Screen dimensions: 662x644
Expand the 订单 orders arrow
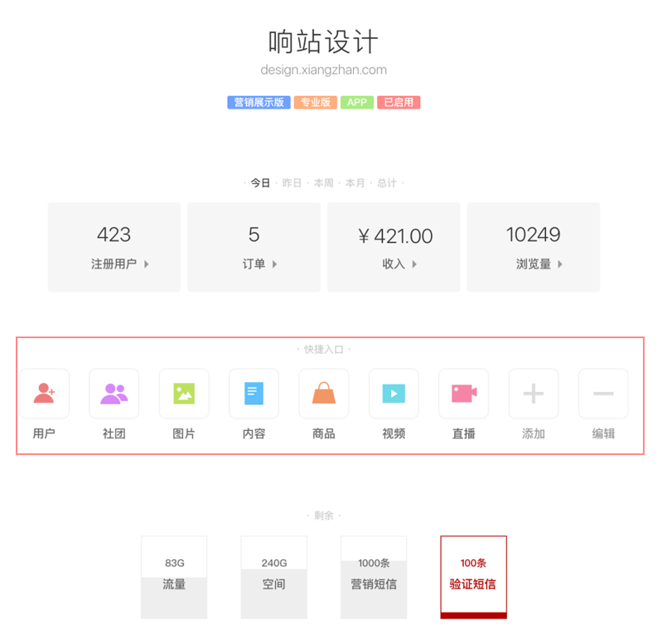[274, 264]
